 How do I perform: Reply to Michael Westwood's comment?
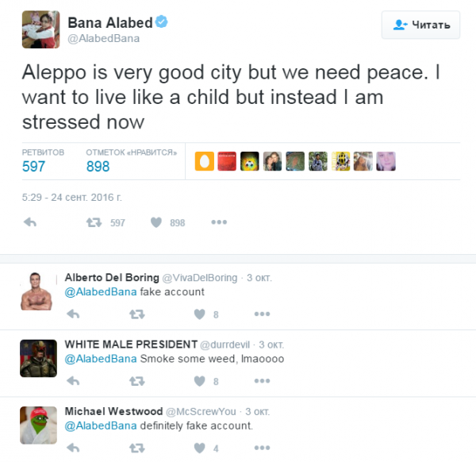pyautogui.click(x=73, y=449)
